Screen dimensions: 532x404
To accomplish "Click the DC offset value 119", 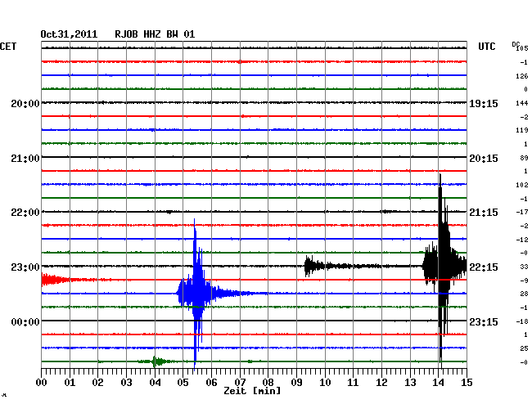I will pyautogui.click(x=522, y=130).
